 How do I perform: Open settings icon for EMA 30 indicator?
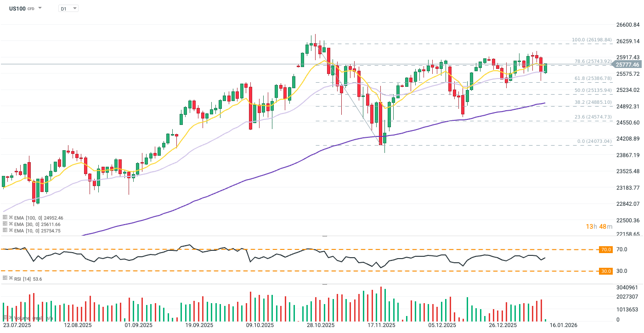5,224
